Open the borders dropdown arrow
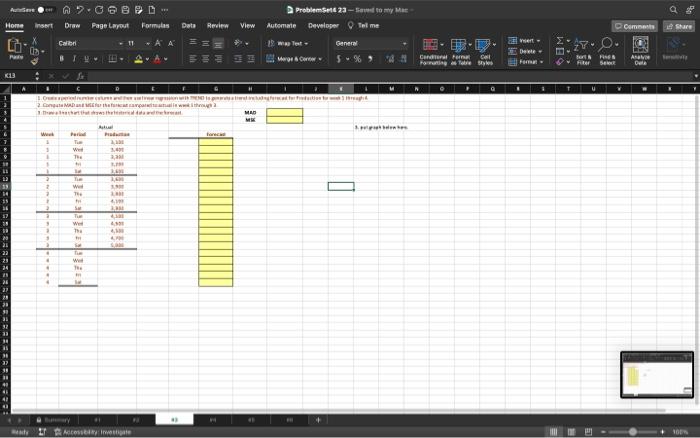700x438 pixels. (x=122, y=59)
